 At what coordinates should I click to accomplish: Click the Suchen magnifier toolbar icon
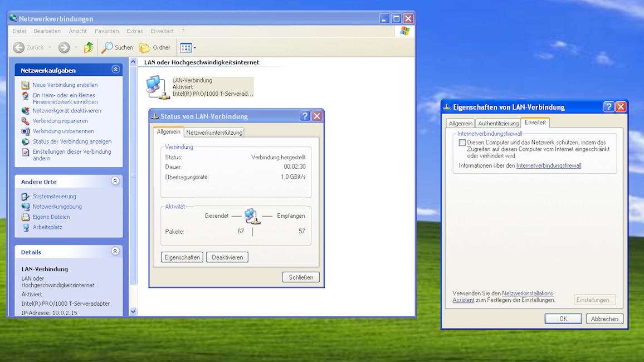click(x=107, y=47)
